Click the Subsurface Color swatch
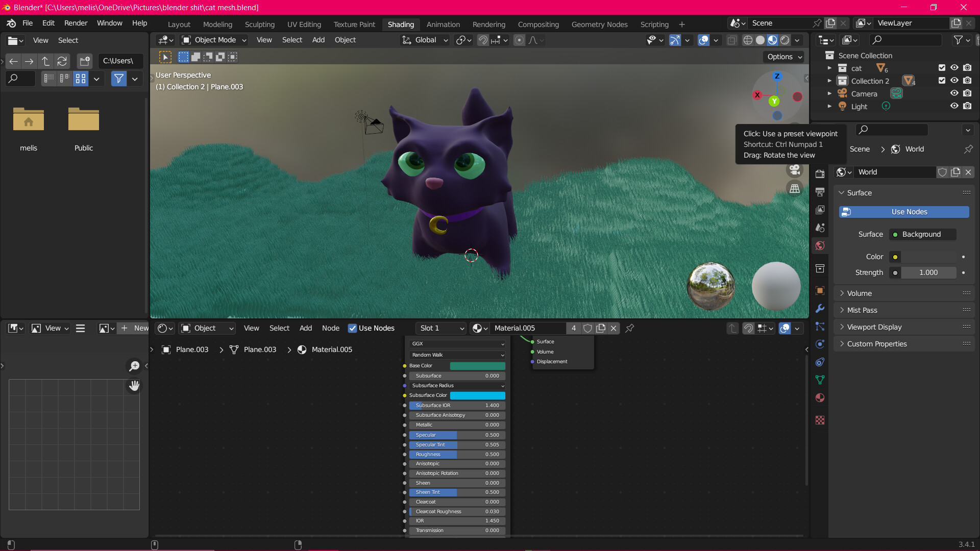Viewport: 980px width, 551px height. tap(477, 395)
